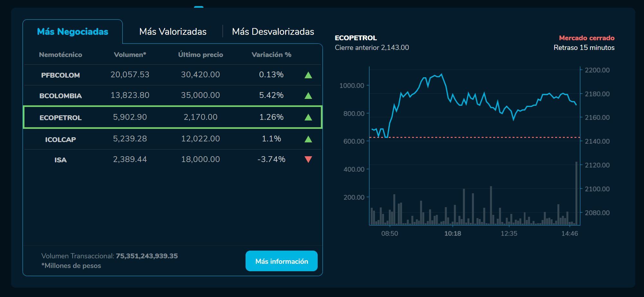The image size is (644, 297).
Task: Click the Mercado cerrado status indicator
Action: (586, 38)
